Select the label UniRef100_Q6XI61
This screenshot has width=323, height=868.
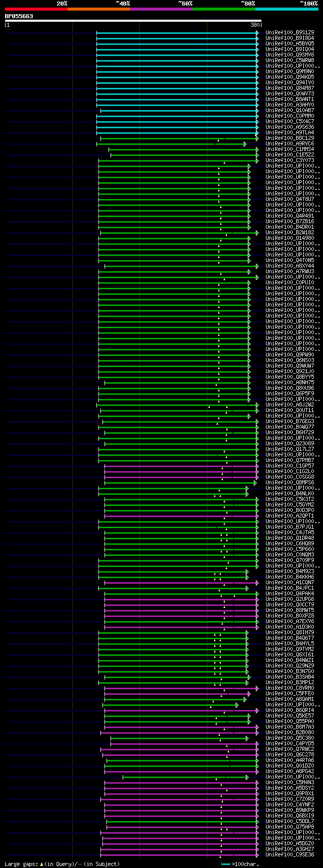(x=290, y=654)
